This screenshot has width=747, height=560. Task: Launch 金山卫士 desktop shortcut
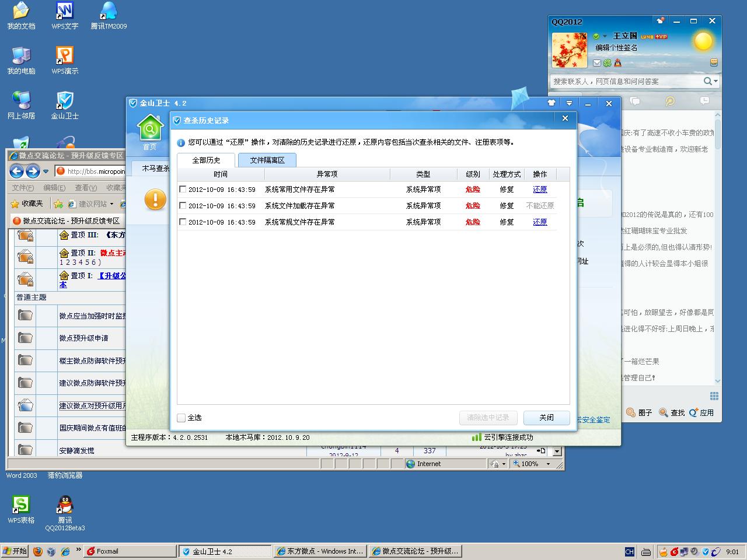65,106
